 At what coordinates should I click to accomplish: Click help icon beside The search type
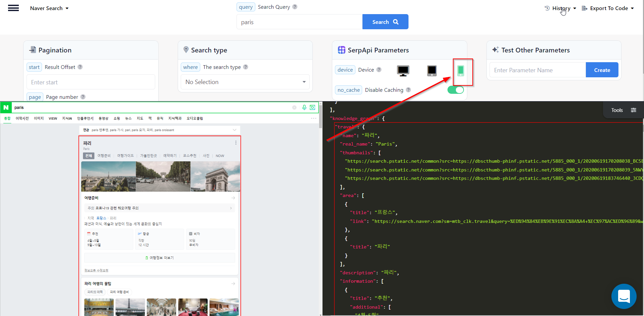coord(246,67)
